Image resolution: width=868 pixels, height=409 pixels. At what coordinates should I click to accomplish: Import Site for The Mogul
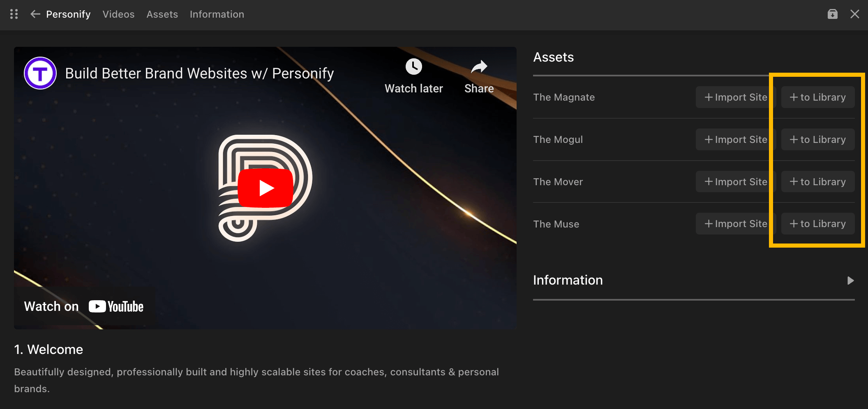point(736,140)
